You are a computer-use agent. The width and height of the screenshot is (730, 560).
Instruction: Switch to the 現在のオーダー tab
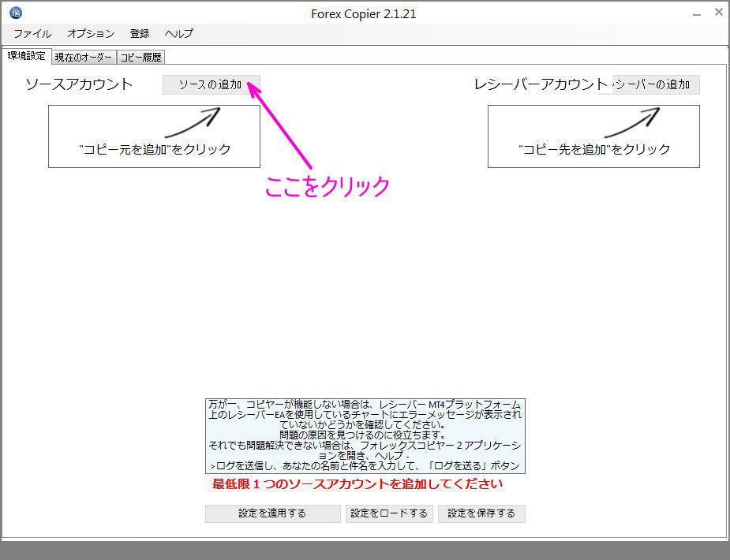82,56
